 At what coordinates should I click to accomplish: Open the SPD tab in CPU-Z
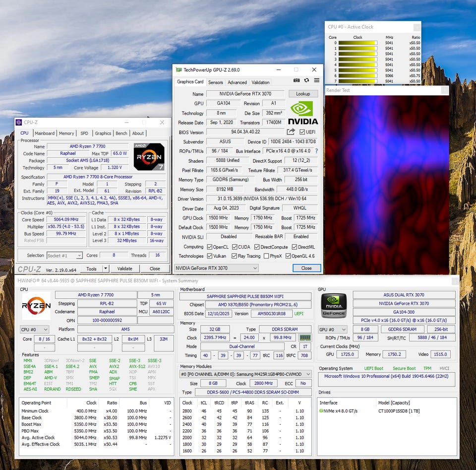84,133
